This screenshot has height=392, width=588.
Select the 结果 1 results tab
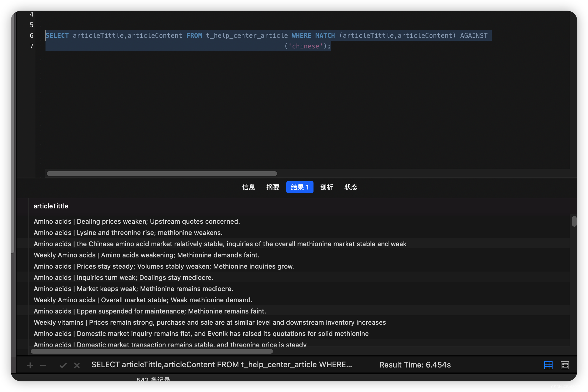(x=300, y=187)
